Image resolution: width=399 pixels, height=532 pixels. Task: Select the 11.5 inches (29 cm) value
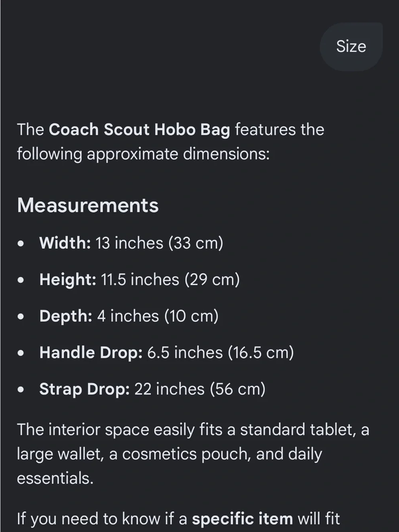tap(170, 279)
